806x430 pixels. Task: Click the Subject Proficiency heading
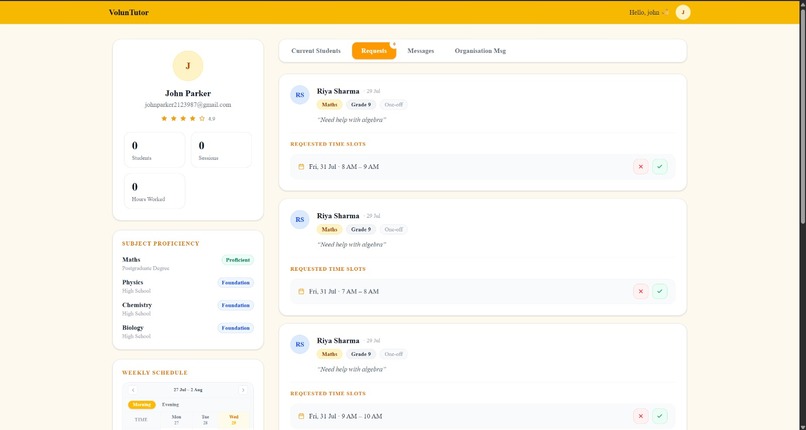click(160, 244)
